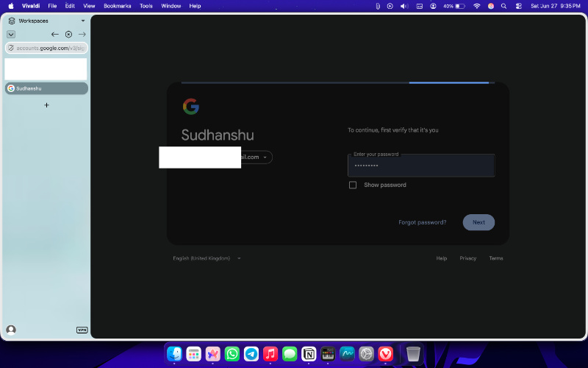588x368 pixels.
Task: Select the Sudhanshu Google tab
Action: click(46, 88)
